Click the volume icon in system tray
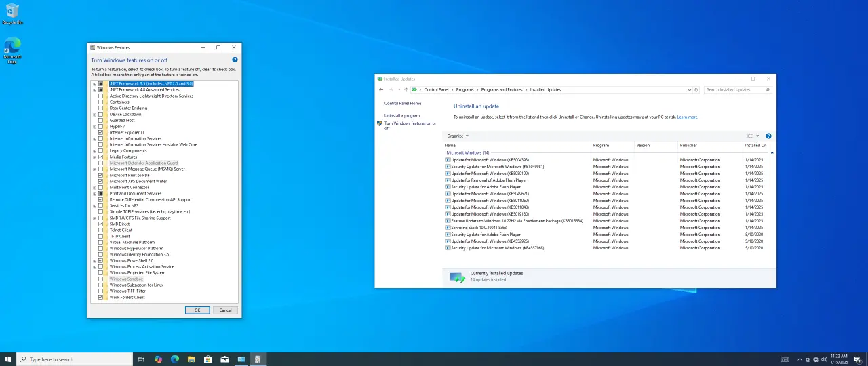The image size is (868, 366). coord(823,359)
